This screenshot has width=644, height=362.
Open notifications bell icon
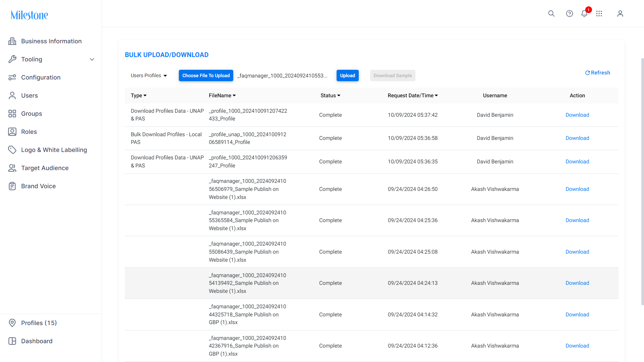pos(584,13)
